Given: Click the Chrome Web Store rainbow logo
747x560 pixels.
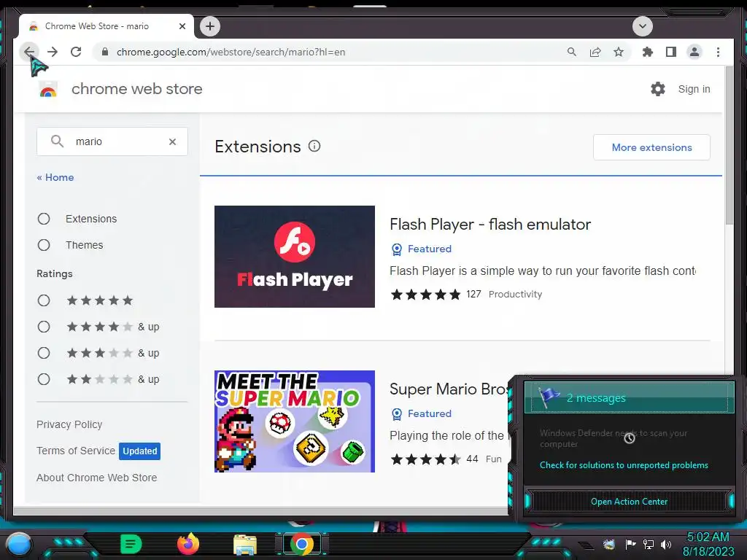Looking at the screenshot, I should (48, 89).
